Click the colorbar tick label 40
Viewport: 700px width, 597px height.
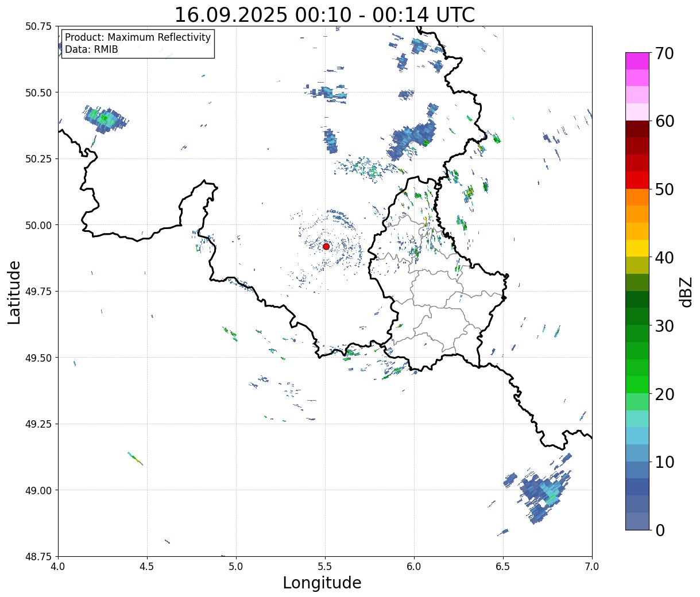[x=664, y=258]
